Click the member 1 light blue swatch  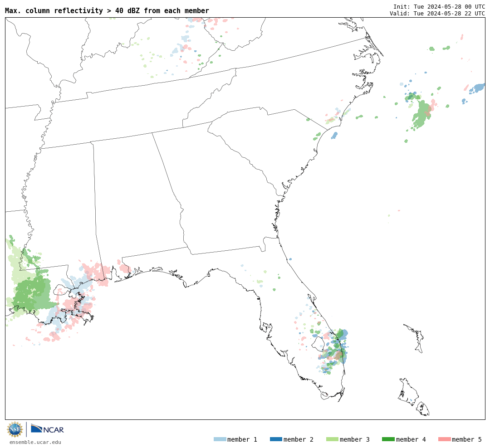[220, 439]
